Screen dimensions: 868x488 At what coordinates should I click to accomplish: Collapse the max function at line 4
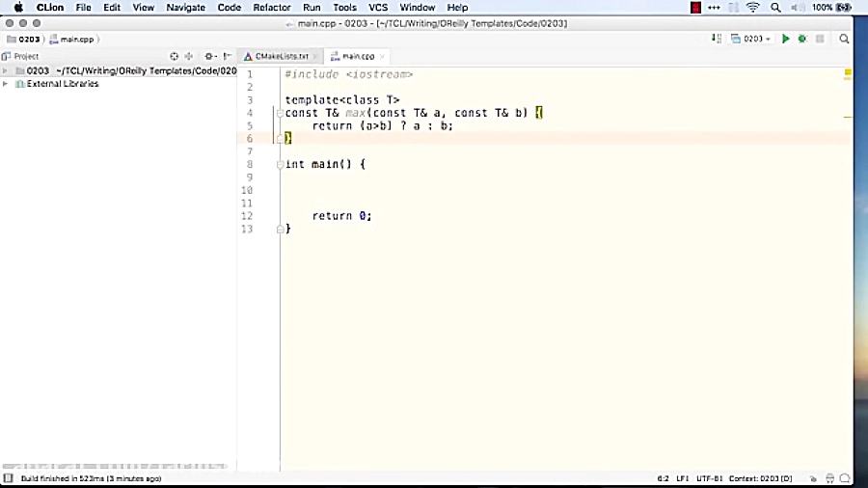(280, 114)
